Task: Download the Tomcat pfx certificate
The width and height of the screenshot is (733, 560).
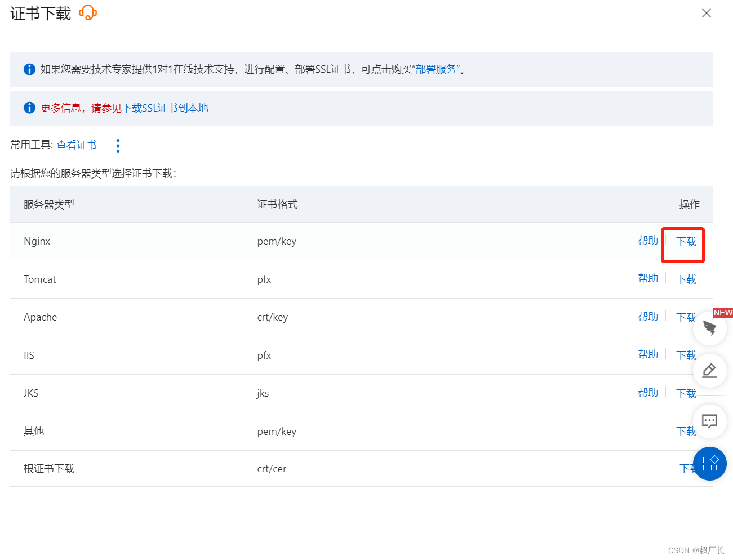Action: tap(686, 279)
